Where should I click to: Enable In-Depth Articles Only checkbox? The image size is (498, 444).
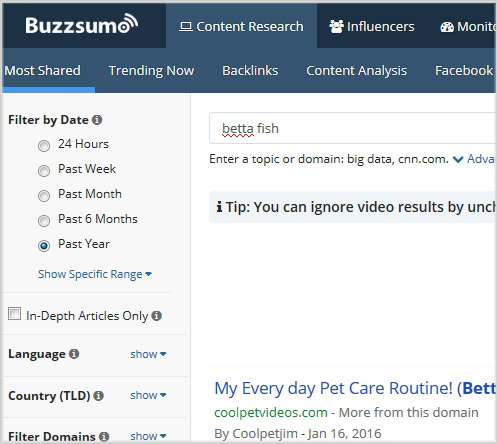(14, 314)
